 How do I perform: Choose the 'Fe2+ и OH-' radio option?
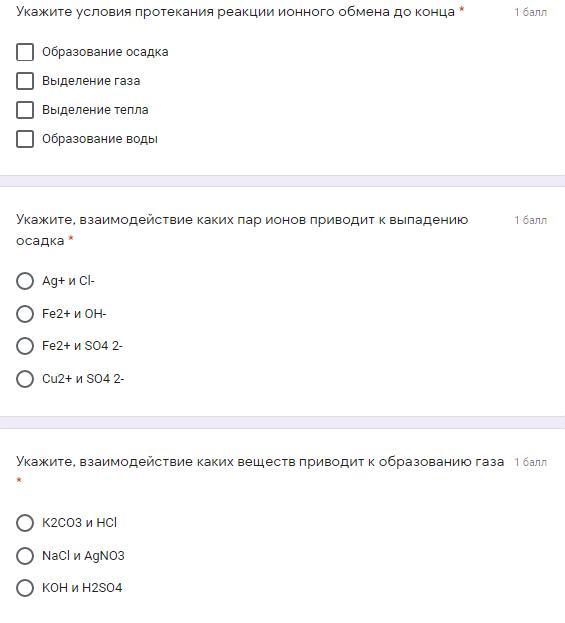click(25, 313)
